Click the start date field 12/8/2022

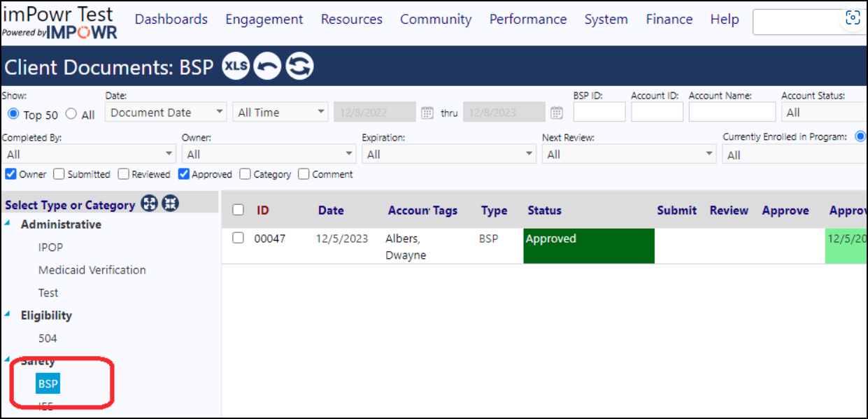coord(375,112)
